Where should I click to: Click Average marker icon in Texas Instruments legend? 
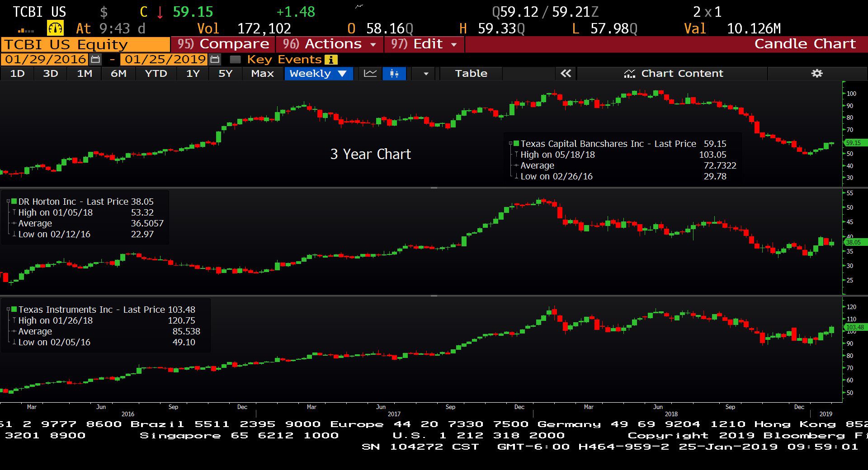coord(14,331)
